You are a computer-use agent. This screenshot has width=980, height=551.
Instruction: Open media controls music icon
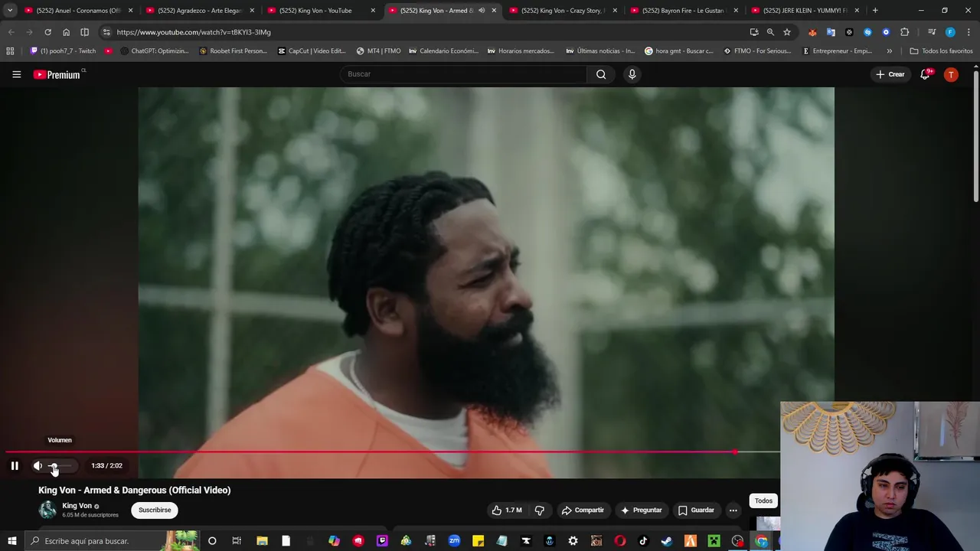(x=931, y=32)
